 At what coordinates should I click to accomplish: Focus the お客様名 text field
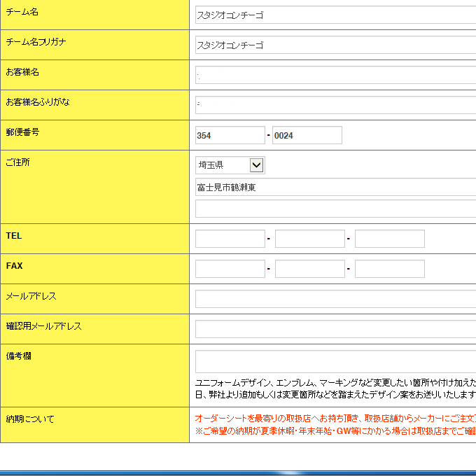[x=335, y=75]
